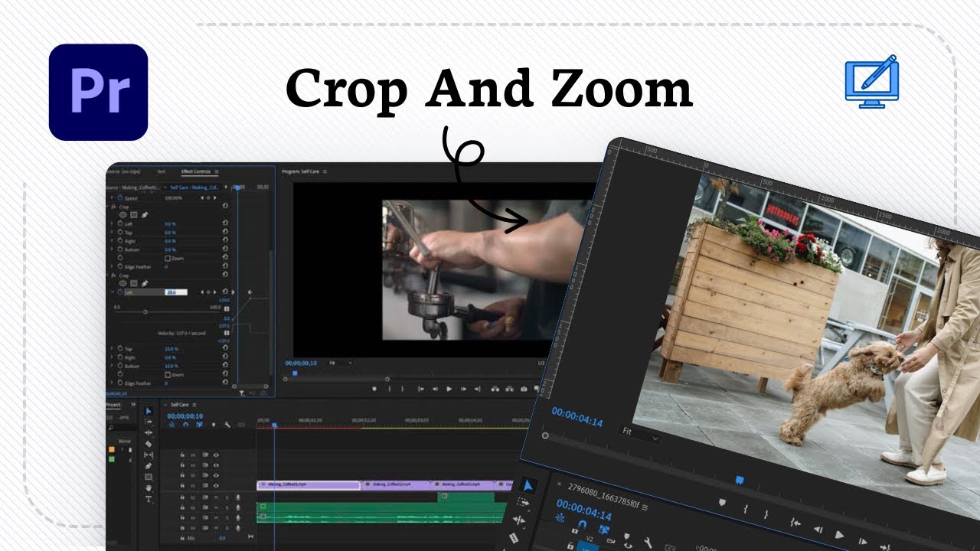
Task: Toggle Linked Selection in tilted timeline
Action: (603, 530)
